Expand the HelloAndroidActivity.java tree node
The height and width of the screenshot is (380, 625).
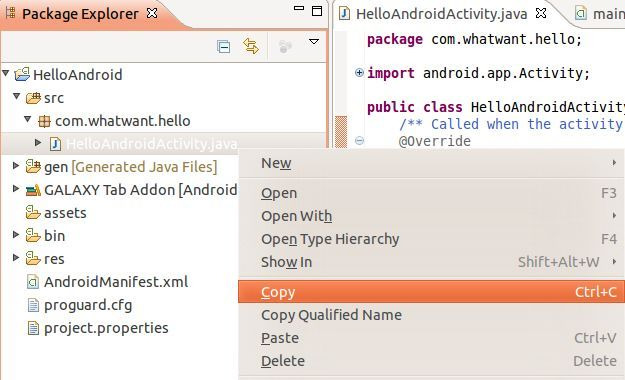pyautogui.click(x=38, y=142)
